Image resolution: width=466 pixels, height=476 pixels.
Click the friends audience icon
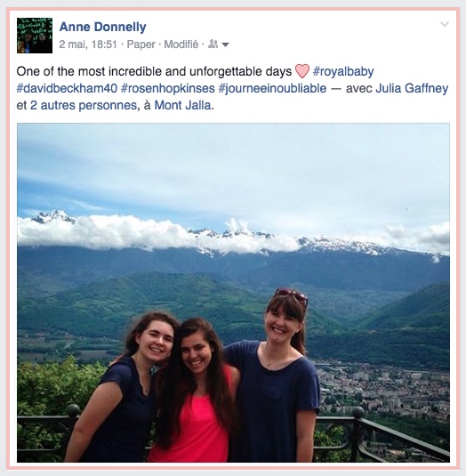(213, 44)
